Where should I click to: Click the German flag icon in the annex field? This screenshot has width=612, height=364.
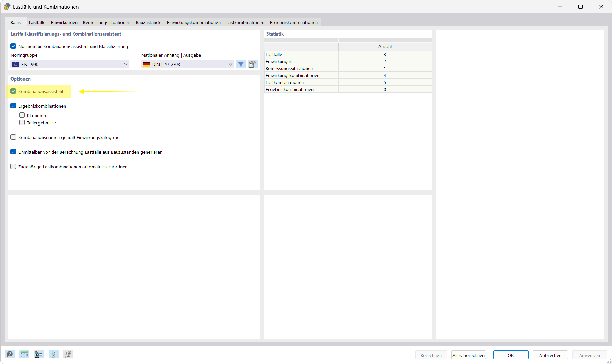point(146,64)
